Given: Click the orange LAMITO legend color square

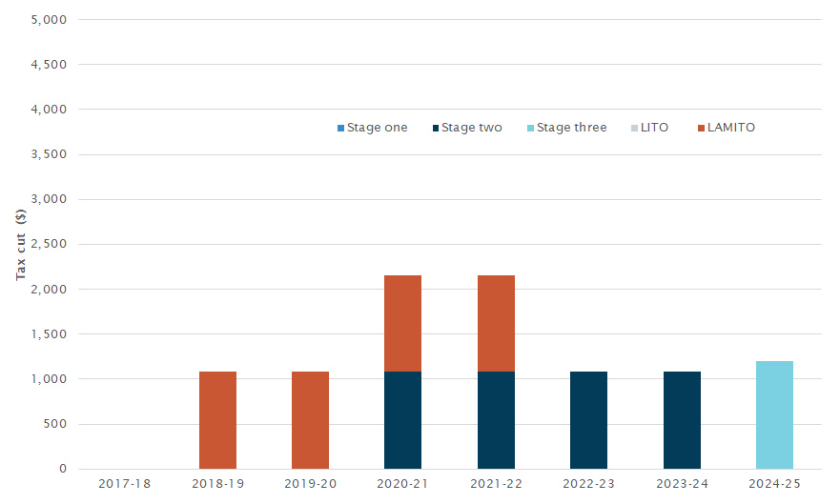Looking at the screenshot, I should [702, 128].
